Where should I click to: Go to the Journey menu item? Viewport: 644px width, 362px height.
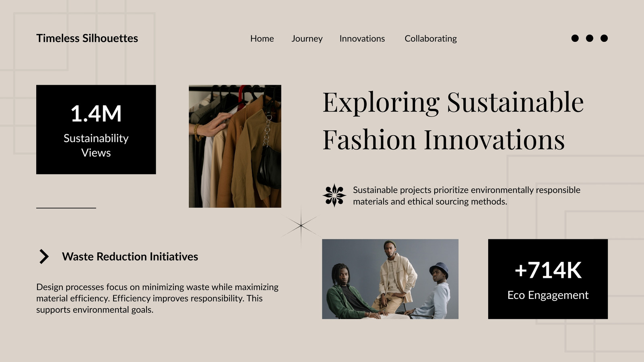point(307,39)
